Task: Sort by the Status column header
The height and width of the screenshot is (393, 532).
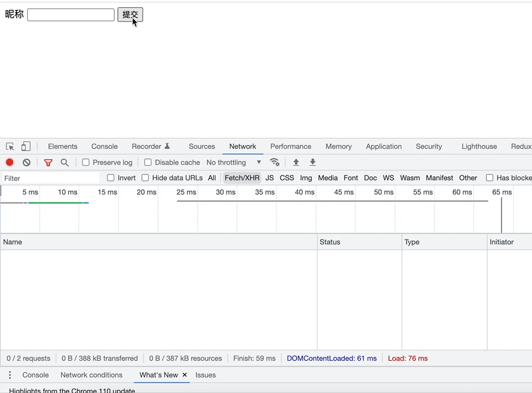Action: click(x=360, y=242)
